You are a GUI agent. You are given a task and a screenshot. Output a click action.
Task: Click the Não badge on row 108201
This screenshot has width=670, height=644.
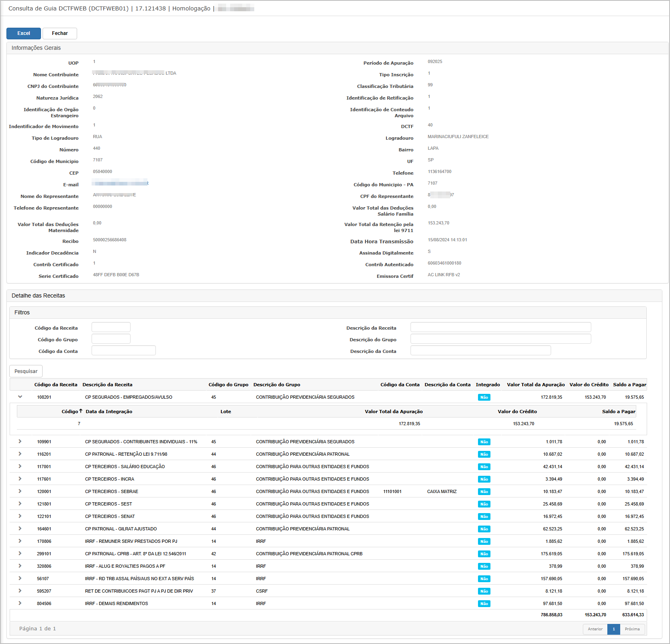(484, 397)
